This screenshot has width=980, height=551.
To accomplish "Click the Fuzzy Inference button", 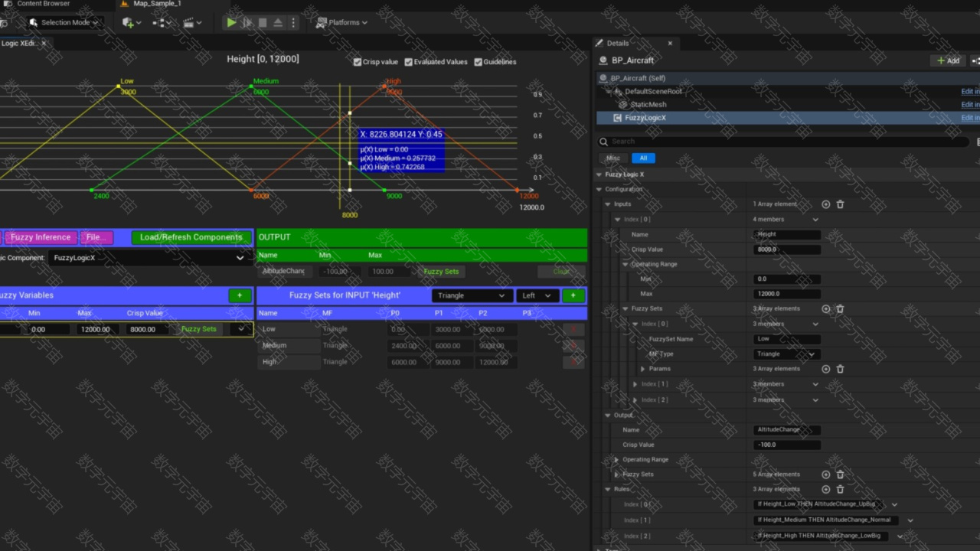I will click(x=41, y=237).
